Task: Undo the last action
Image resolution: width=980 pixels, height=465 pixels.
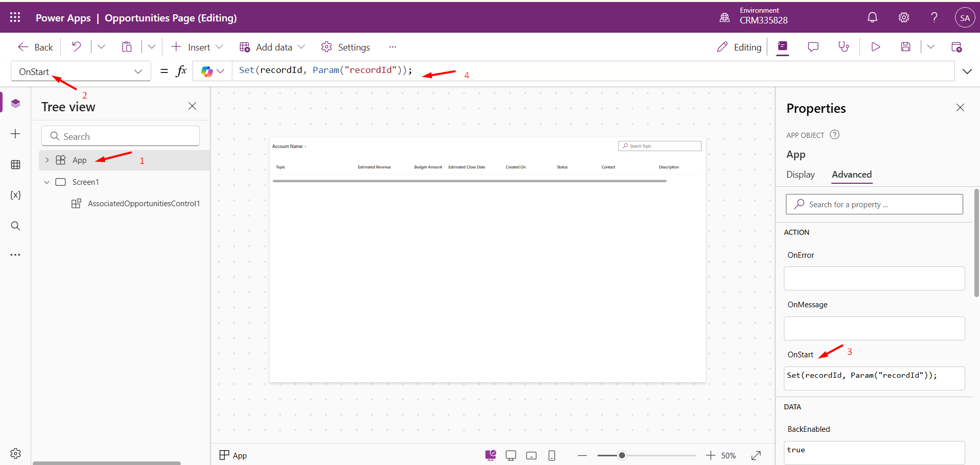Action: point(76,47)
